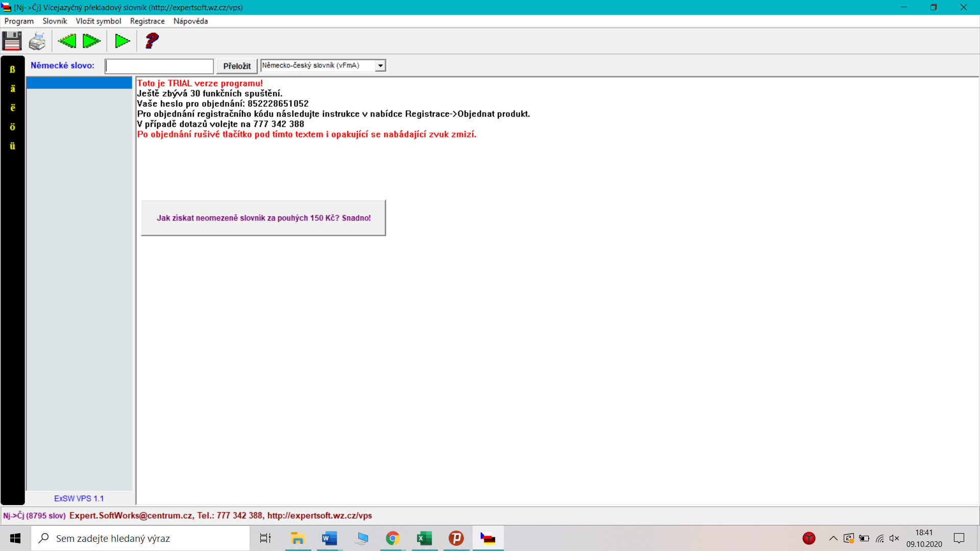980x551 pixels.
Task: Click the green double-left back arrow
Action: (x=67, y=41)
